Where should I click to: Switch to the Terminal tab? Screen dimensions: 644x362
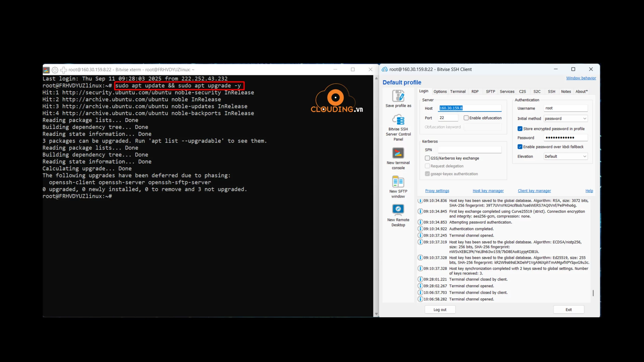[x=458, y=92]
